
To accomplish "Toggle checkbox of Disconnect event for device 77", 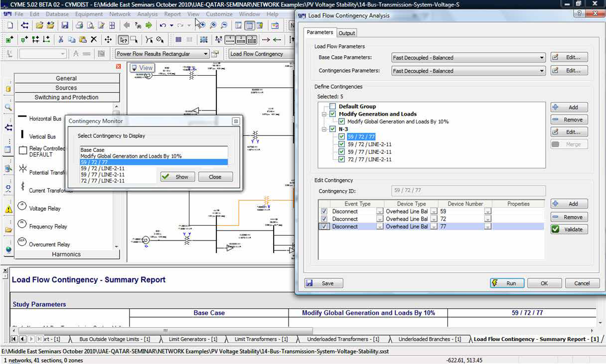I will tap(324, 226).
